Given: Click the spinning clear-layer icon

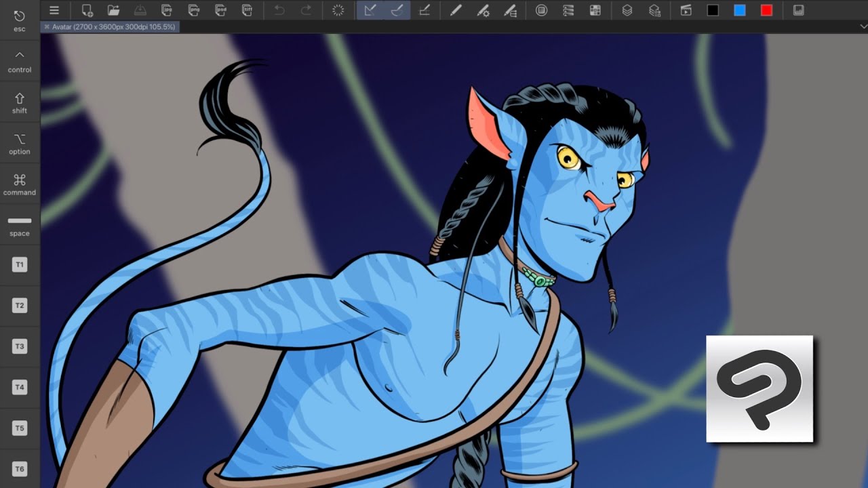Looking at the screenshot, I should click(338, 10).
